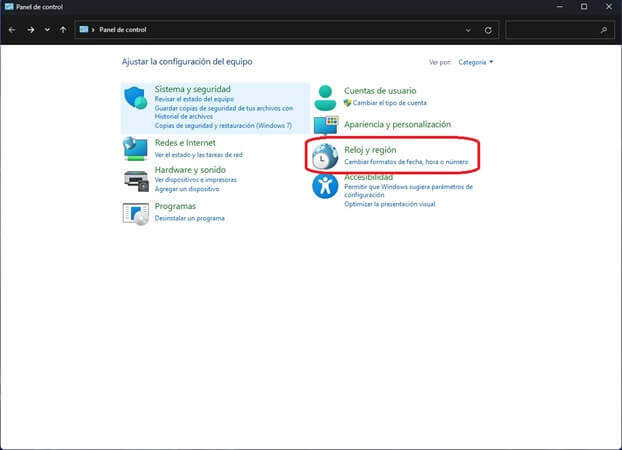This screenshot has width=622, height=450.
Task: Refresh the Panel de control view
Action: 488,30
